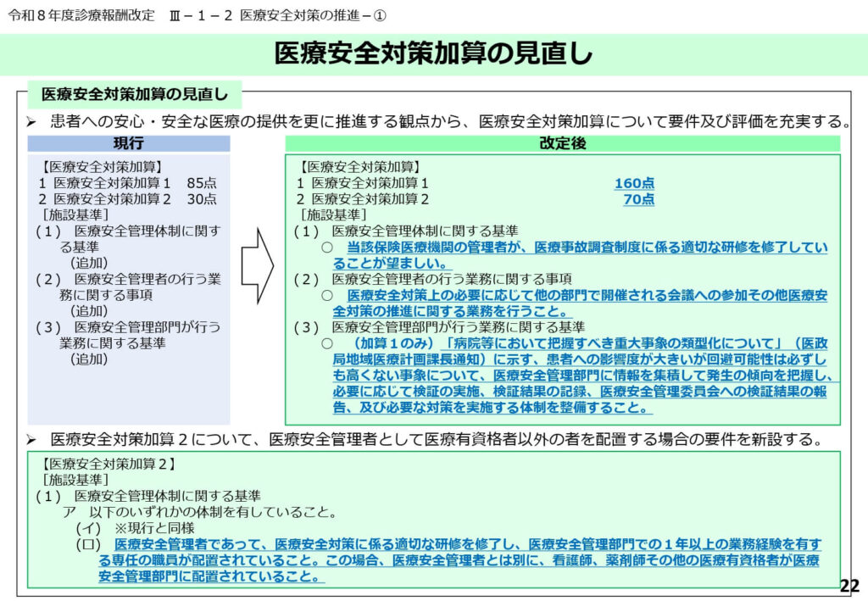This screenshot has height=601, width=868.
Task: Click the 【医療安全対策加算２】 heading in the bottom box
Action: click(108, 464)
